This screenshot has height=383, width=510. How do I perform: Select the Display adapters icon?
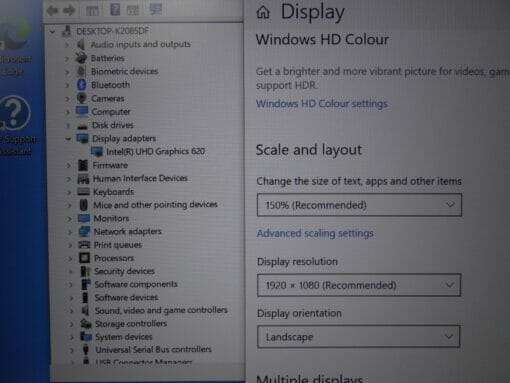click(82, 138)
